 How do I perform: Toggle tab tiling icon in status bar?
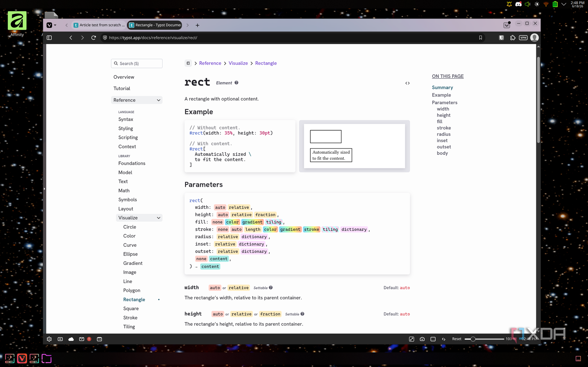[x=60, y=339]
